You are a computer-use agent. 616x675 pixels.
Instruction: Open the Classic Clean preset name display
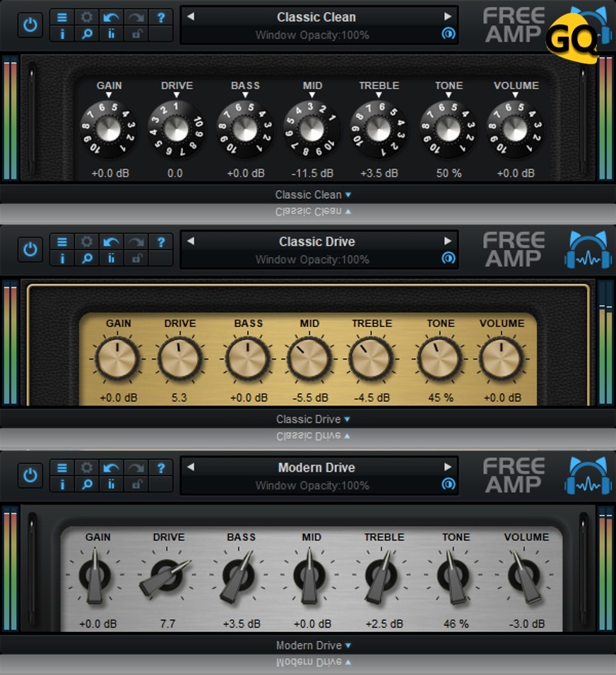click(x=316, y=17)
